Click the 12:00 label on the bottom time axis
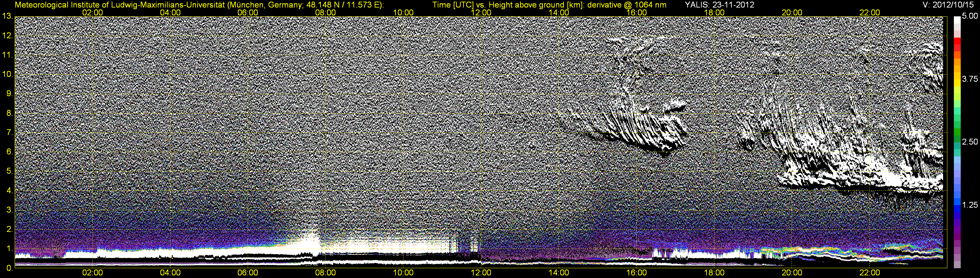The height and width of the screenshot is (278, 980). pyautogui.click(x=481, y=273)
